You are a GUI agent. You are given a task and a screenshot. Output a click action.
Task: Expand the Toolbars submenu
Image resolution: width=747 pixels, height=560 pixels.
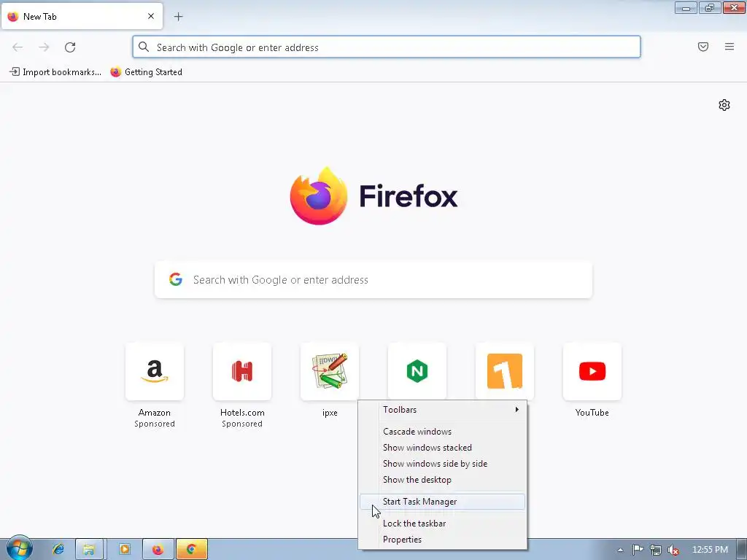(443, 410)
